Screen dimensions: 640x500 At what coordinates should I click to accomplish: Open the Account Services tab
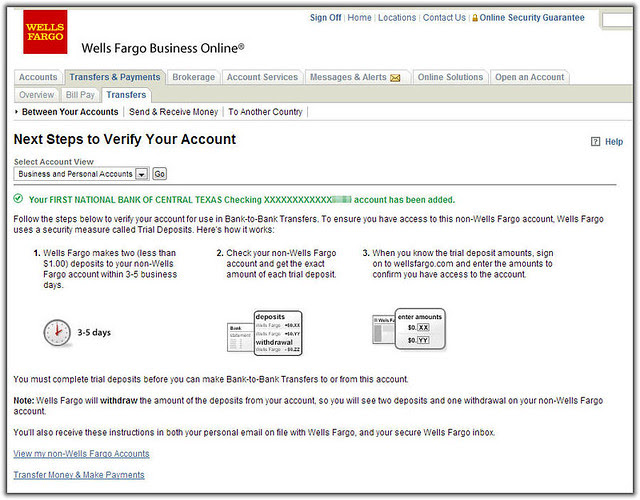[262, 77]
